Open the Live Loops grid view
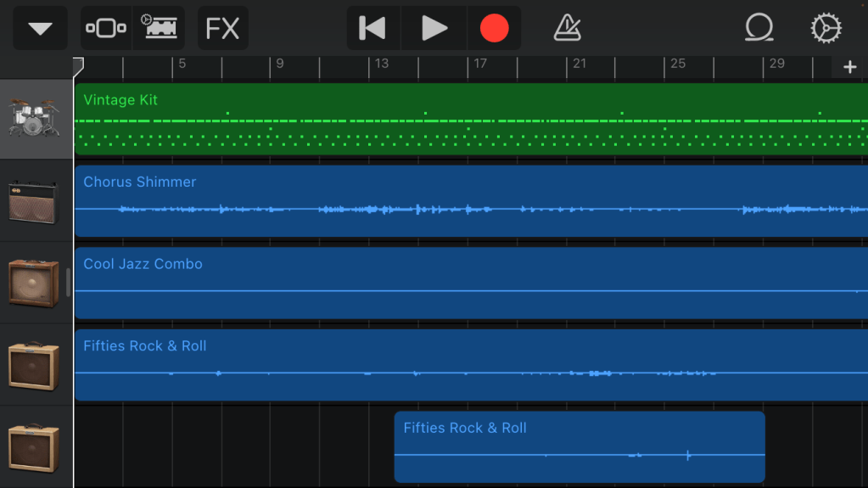Viewport: 868px width, 488px height. (160, 29)
